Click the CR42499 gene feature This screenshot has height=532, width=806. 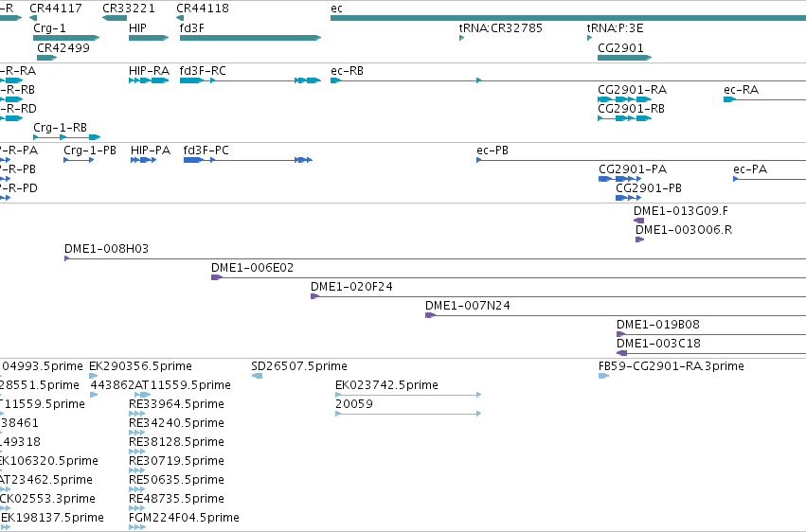[x=46, y=58]
